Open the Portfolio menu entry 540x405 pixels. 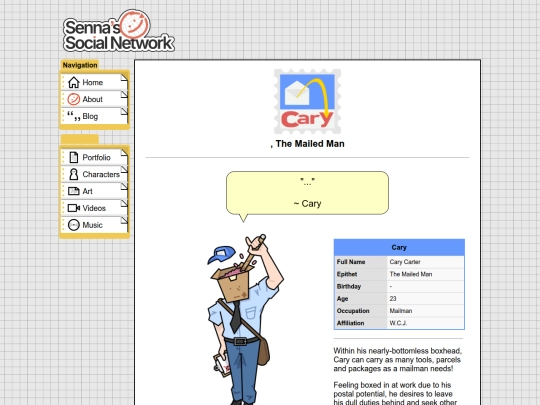click(x=94, y=157)
